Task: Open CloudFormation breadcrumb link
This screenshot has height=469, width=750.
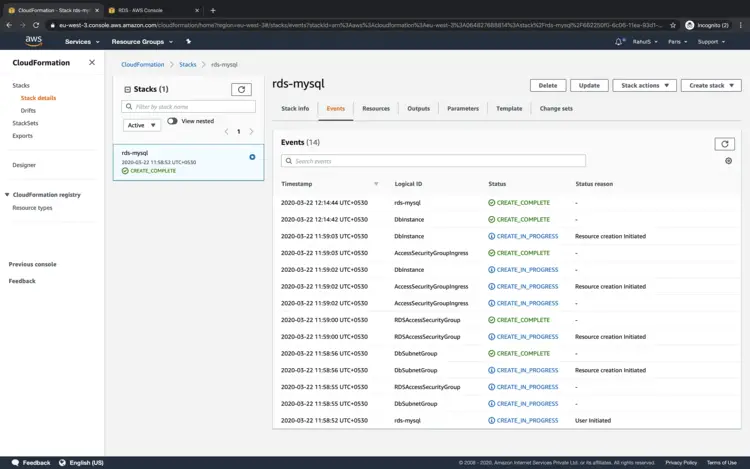Action: (143, 65)
